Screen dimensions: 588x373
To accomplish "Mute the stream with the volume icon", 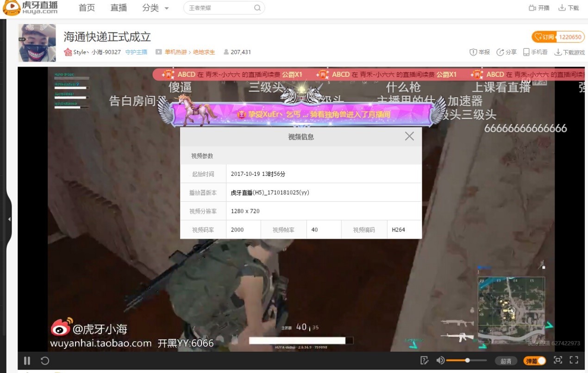I will click(440, 360).
